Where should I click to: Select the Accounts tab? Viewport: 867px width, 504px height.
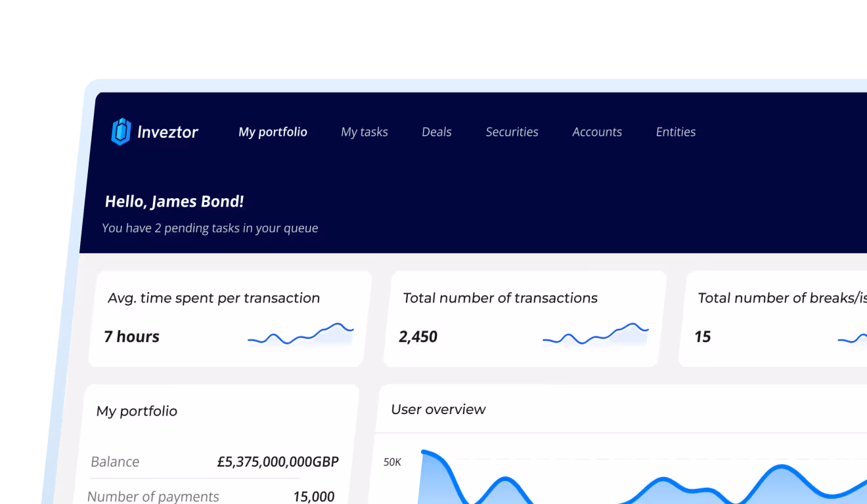click(597, 132)
